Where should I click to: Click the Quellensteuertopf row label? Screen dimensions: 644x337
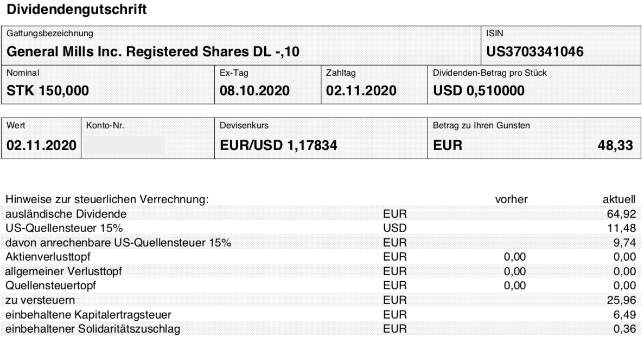click(50, 286)
